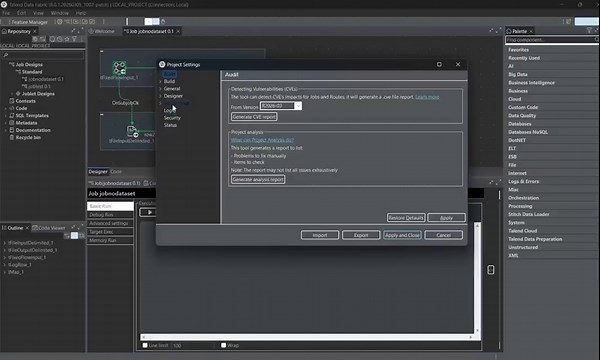
Task: Expand the SQL Templates tree node
Action: tap(5, 116)
